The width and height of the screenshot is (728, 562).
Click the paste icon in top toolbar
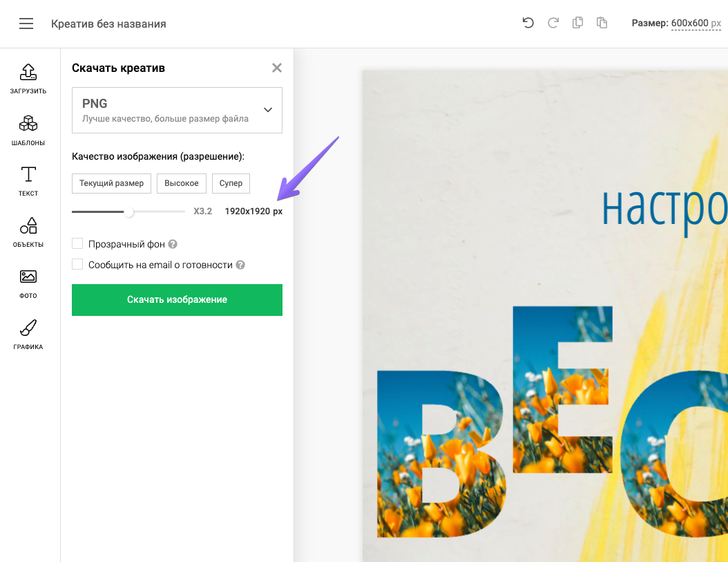(x=602, y=24)
